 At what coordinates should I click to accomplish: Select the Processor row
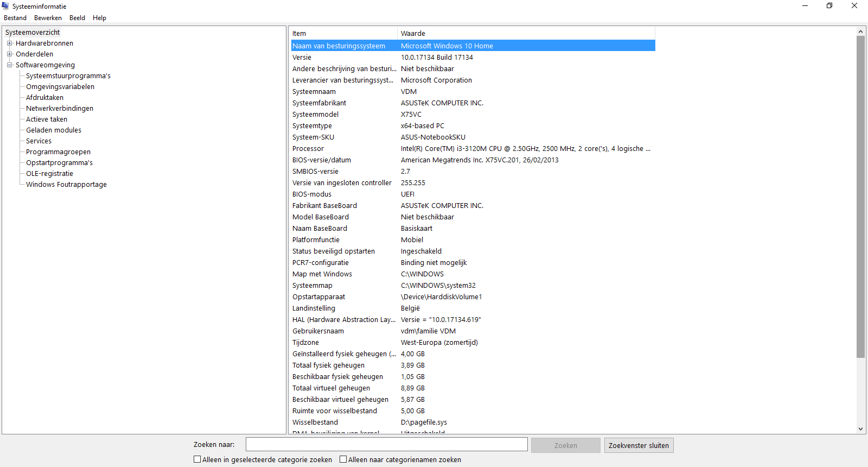tap(473, 149)
